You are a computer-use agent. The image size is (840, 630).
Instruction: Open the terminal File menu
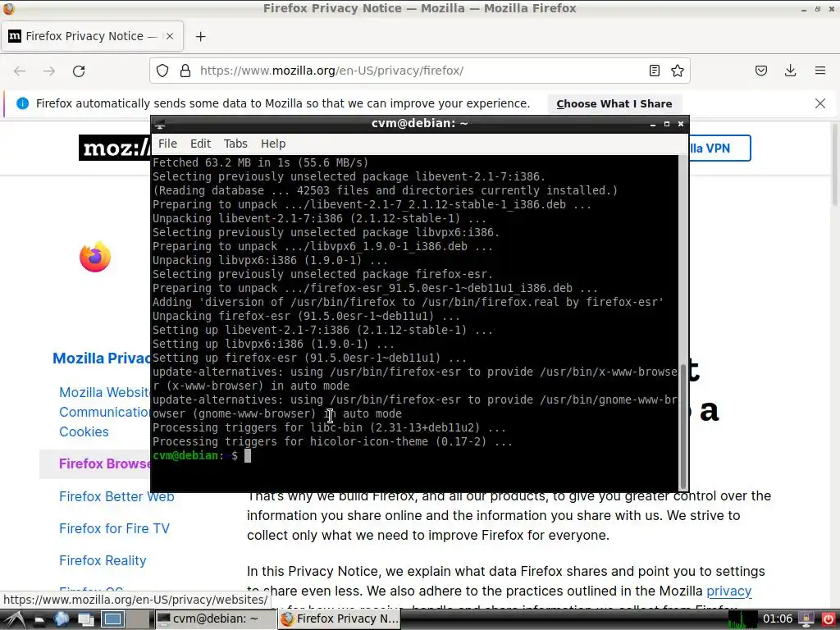[167, 144]
